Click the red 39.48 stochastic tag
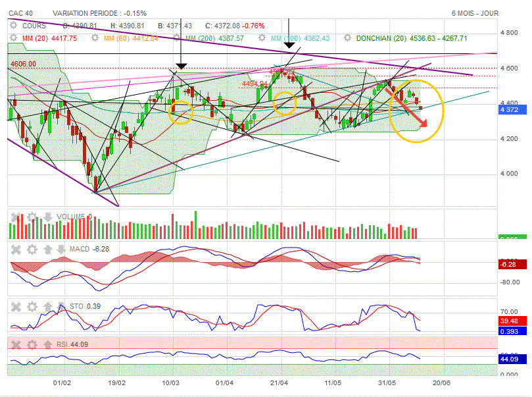 click(x=512, y=321)
